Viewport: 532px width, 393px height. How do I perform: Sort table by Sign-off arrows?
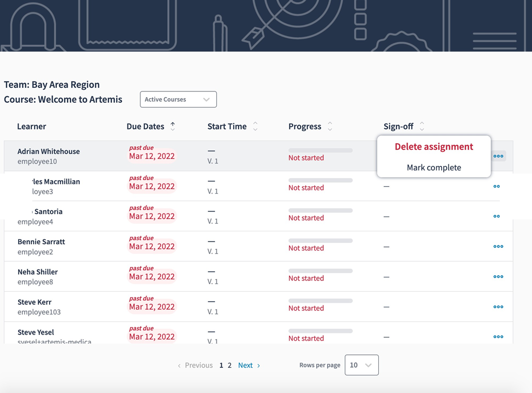coord(422,126)
